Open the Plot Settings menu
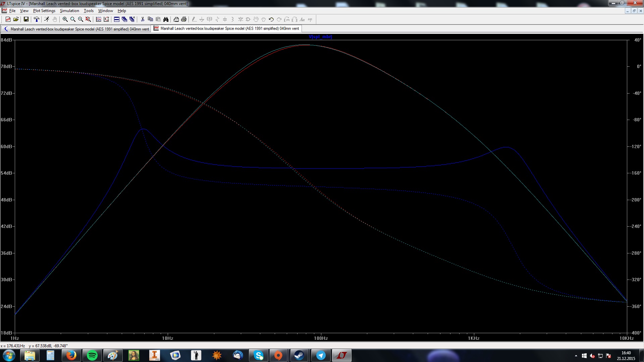The height and width of the screenshot is (362, 644). pos(44,11)
